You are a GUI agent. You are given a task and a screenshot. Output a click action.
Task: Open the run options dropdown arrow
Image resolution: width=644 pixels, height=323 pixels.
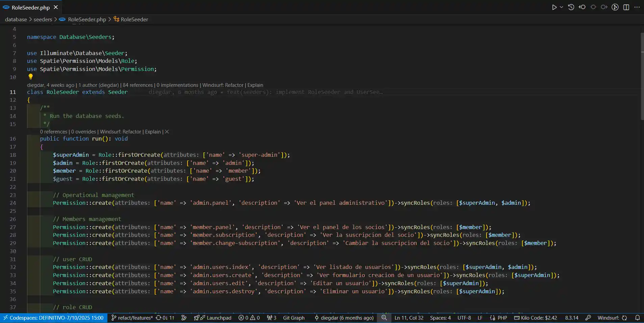(561, 7)
